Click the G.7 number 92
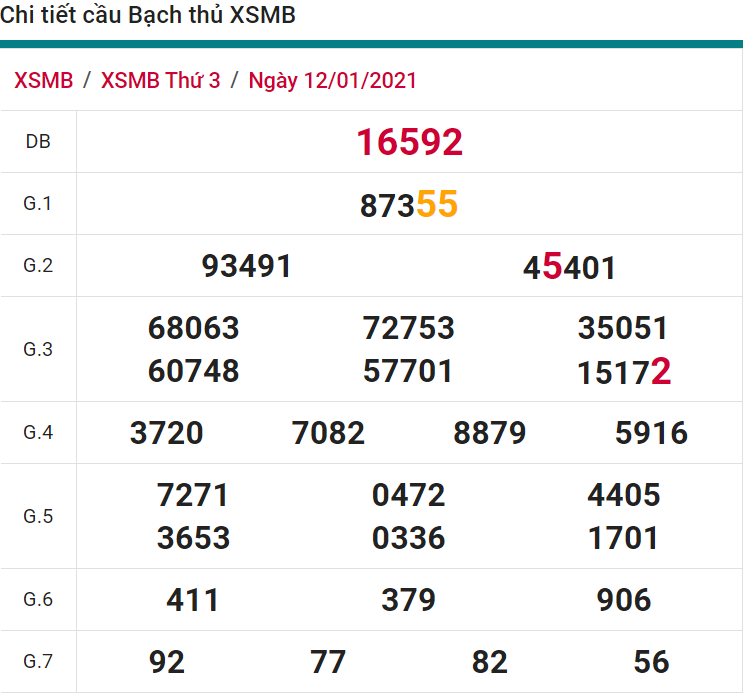748x693 pixels. point(167,662)
